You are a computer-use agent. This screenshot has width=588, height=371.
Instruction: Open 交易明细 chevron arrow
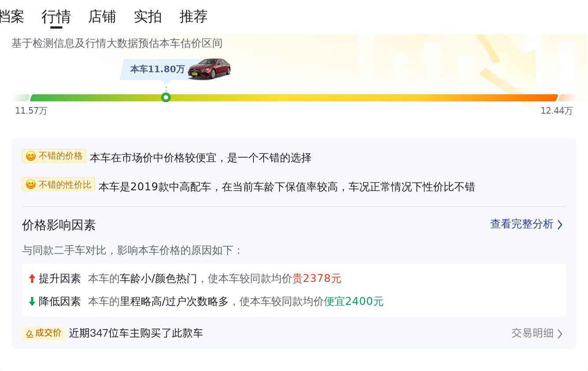tap(560, 334)
